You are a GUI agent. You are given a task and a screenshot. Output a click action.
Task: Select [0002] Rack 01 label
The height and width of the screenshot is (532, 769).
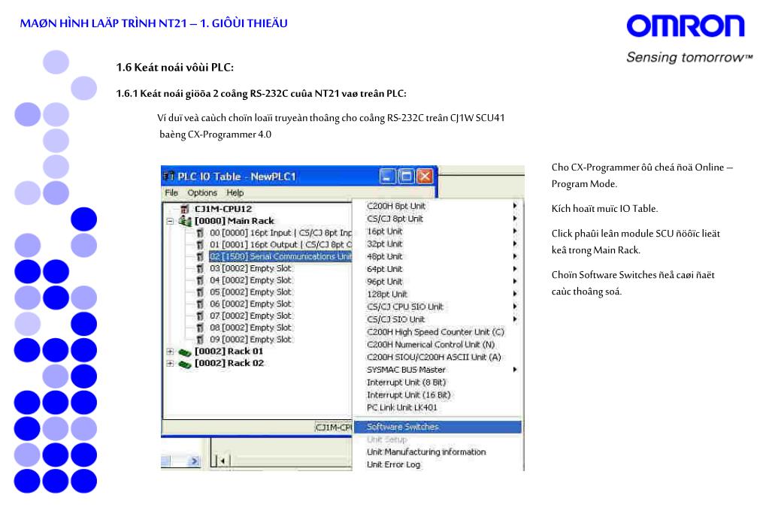[x=229, y=352]
